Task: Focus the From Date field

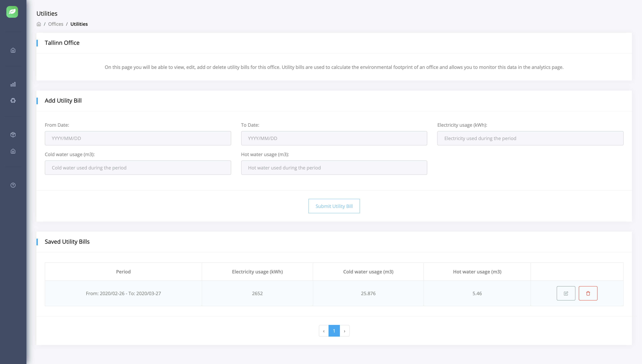Action: point(138,138)
